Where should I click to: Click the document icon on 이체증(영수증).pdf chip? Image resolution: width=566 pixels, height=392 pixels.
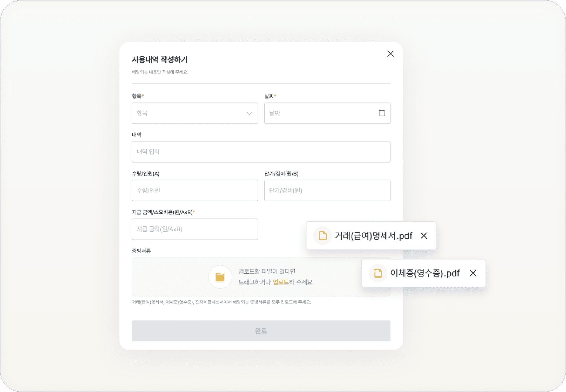[x=378, y=273]
